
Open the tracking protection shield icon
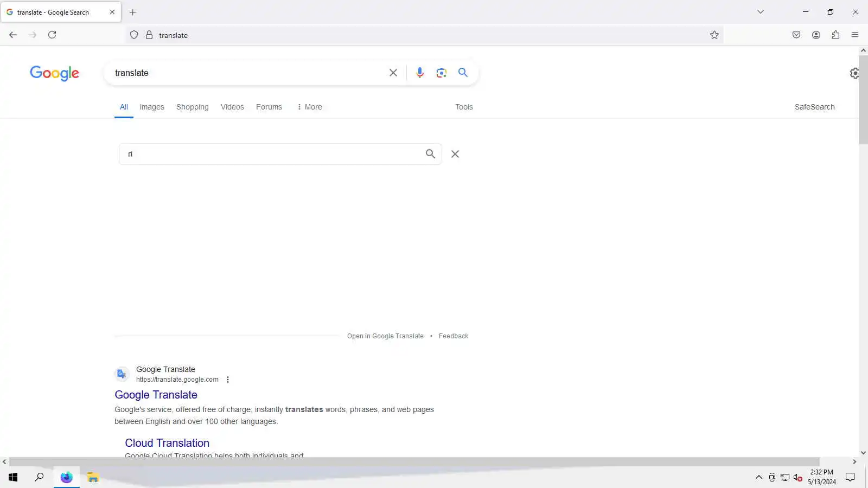point(134,35)
